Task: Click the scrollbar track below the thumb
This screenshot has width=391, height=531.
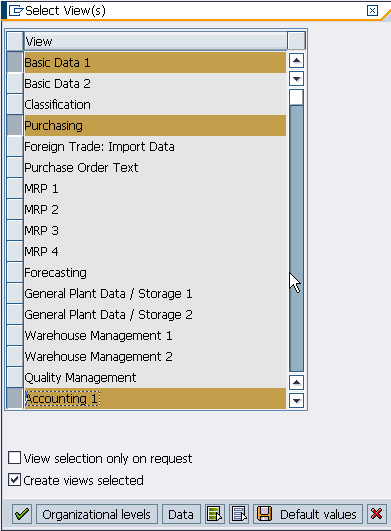Action: [297, 237]
